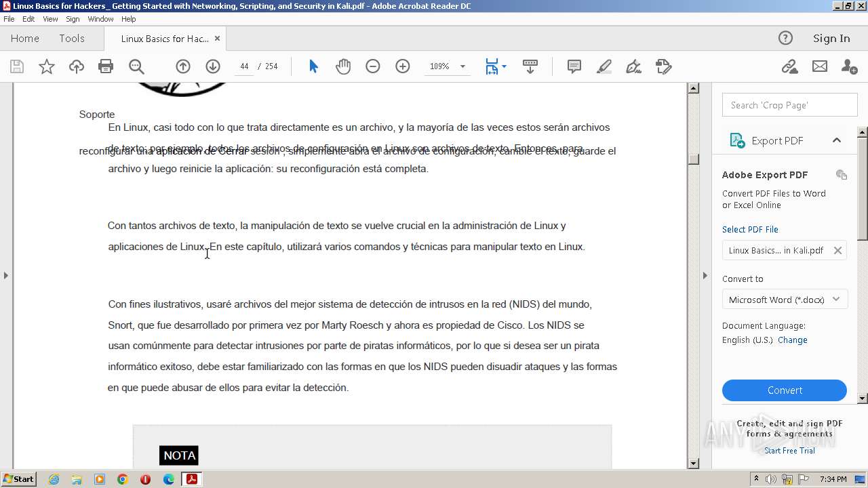
Task: Close the Linux Basics document tab
Action: click(217, 39)
